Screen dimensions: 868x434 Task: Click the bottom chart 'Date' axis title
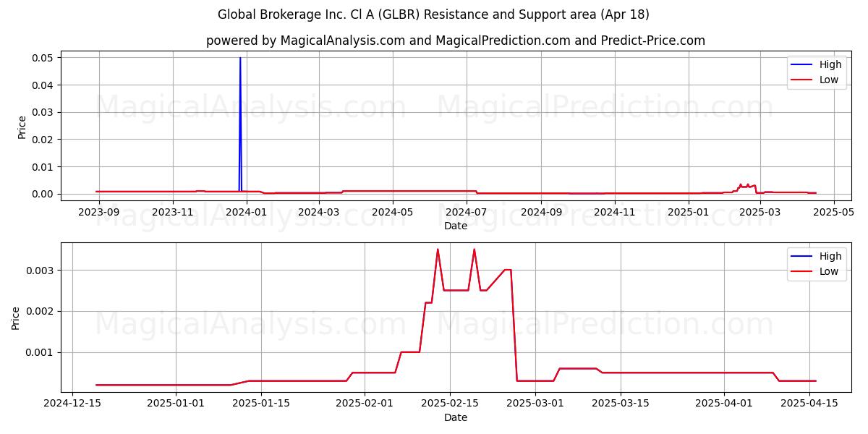tap(456, 417)
